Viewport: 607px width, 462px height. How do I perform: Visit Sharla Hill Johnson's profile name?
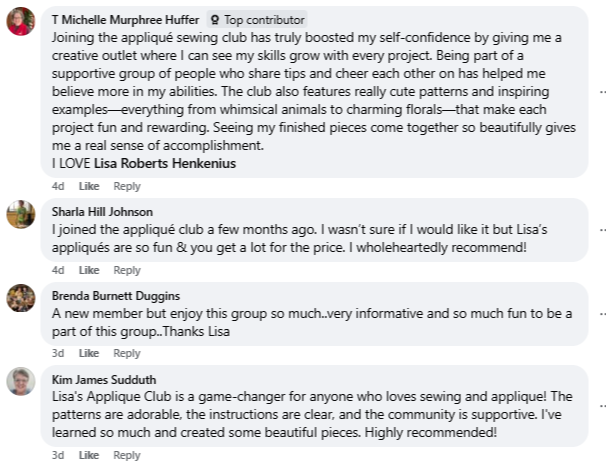[102, 211]
